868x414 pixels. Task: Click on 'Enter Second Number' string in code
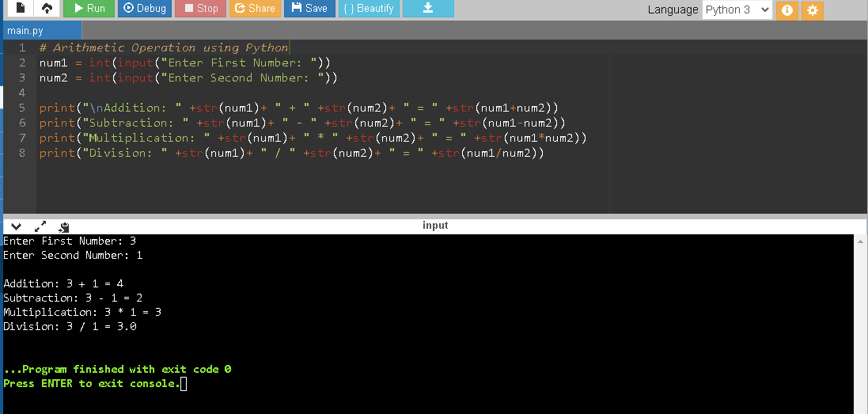click(x=243, y=78)
